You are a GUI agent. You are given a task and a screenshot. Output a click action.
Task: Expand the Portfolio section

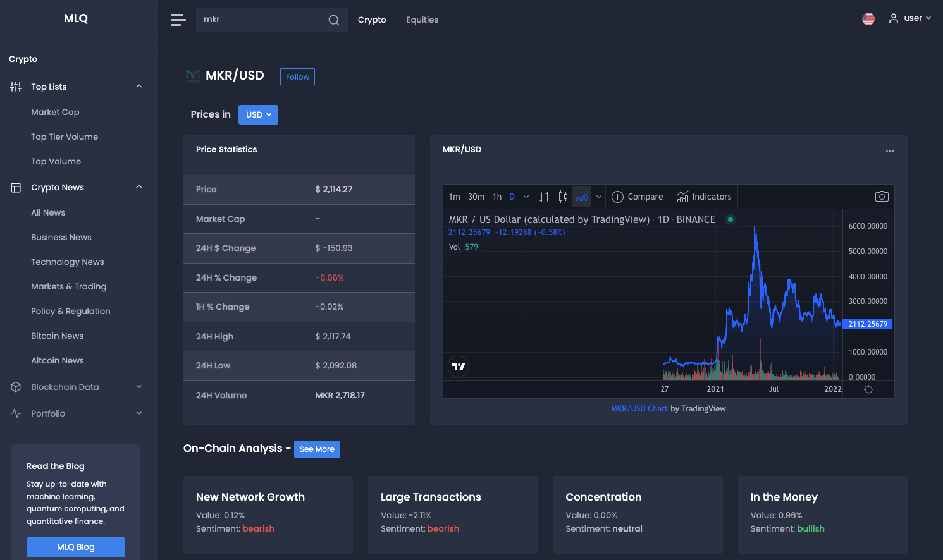pyautogui.click(x=139, y=413)
